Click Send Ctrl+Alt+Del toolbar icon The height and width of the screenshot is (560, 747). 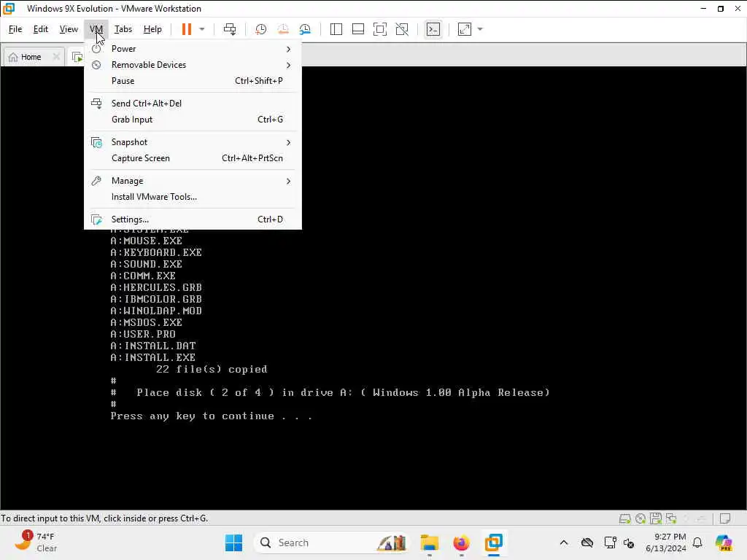click(230, 29)
